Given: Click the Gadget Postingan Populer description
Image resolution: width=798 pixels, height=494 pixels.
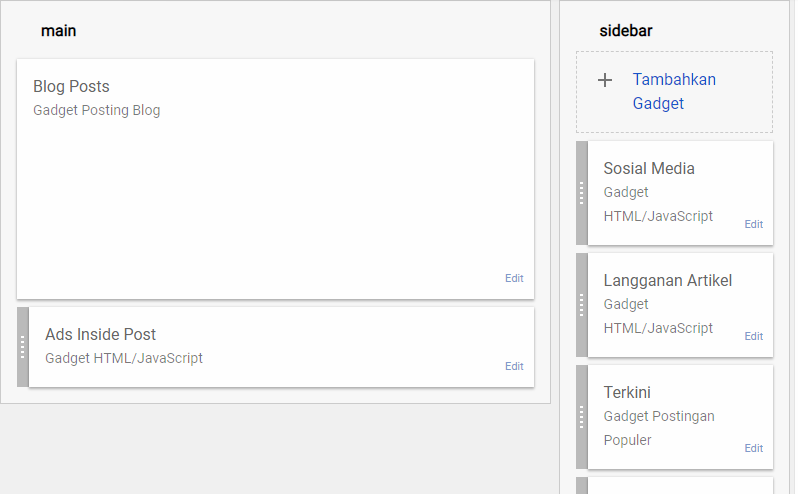Looking at the screenshot, I should pos(658,428).
